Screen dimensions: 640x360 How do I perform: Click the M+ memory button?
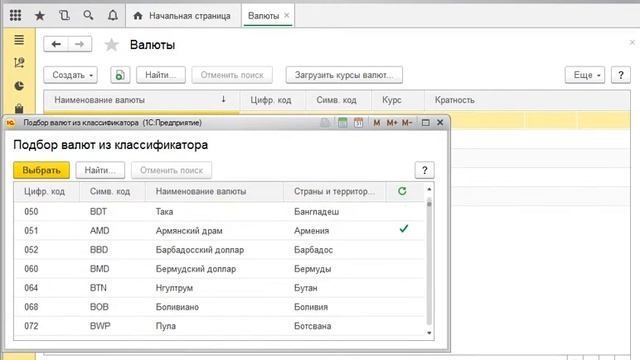tap(392, 122)
